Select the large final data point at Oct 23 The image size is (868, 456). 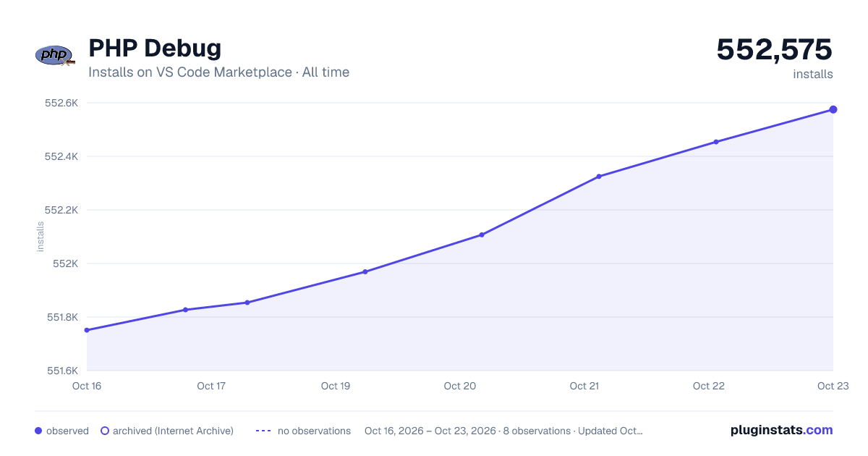coord(833,109)
